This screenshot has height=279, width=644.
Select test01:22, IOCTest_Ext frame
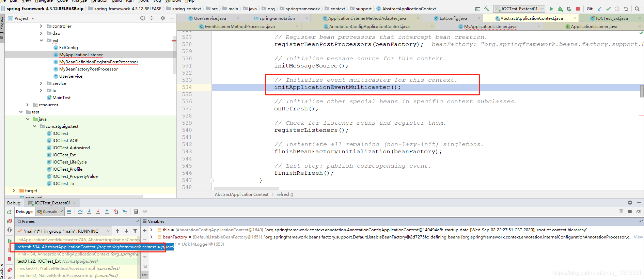coord(77,261)
